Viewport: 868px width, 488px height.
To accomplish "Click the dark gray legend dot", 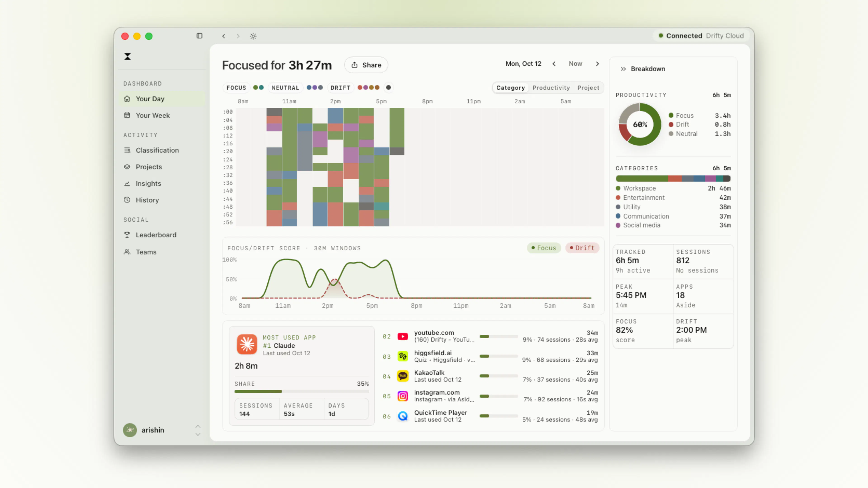I will tap(389, 88).
